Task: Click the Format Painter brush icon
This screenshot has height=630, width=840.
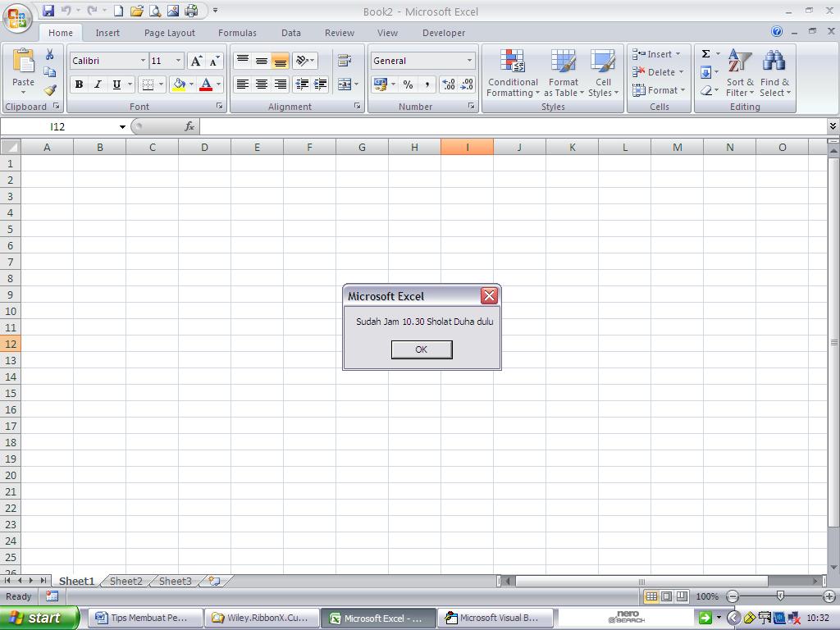Action: (x=50, y=89)
